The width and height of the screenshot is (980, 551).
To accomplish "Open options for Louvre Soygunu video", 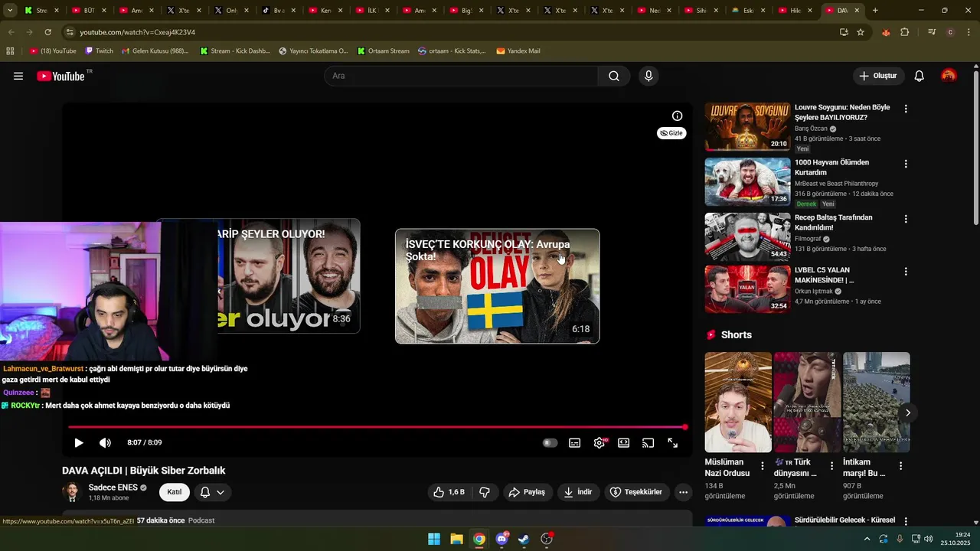I will click(x=906, y=109).
